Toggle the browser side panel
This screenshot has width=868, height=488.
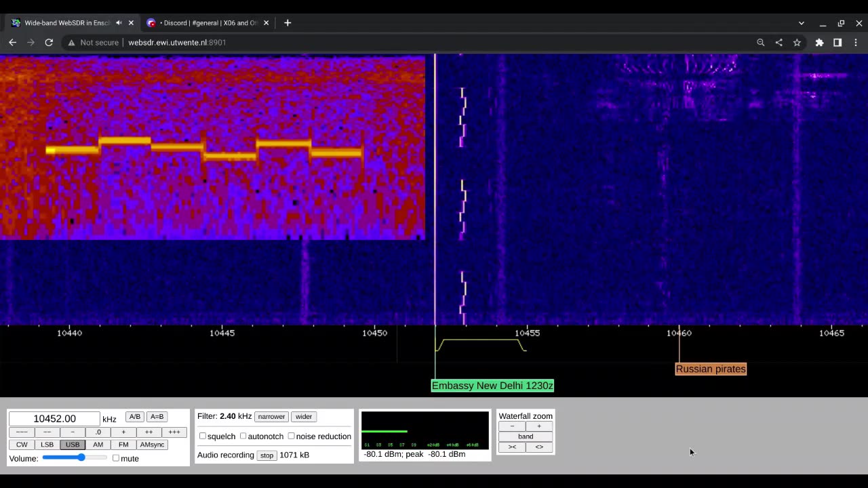(x=837, y=42)
